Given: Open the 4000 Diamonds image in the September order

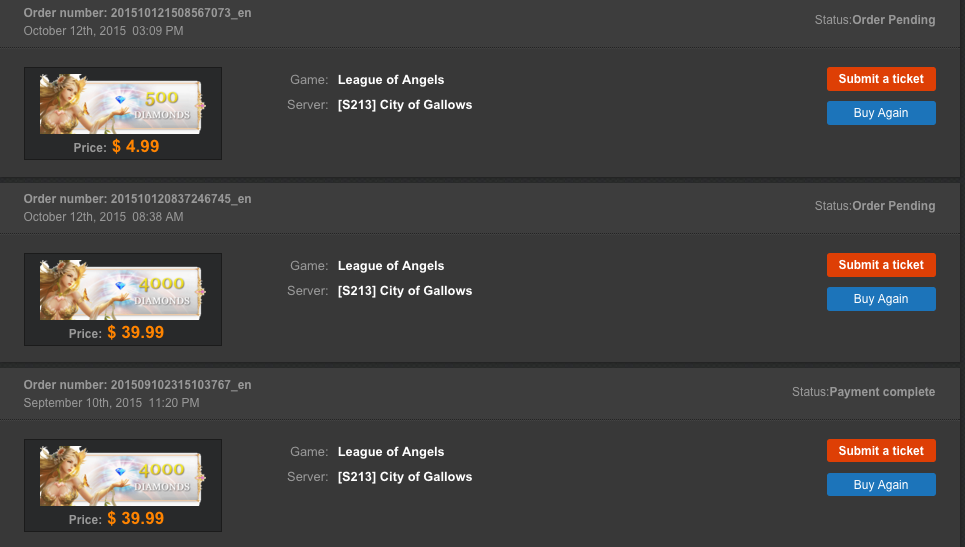Looking at the screenshot, I should (x=122, y=476).
